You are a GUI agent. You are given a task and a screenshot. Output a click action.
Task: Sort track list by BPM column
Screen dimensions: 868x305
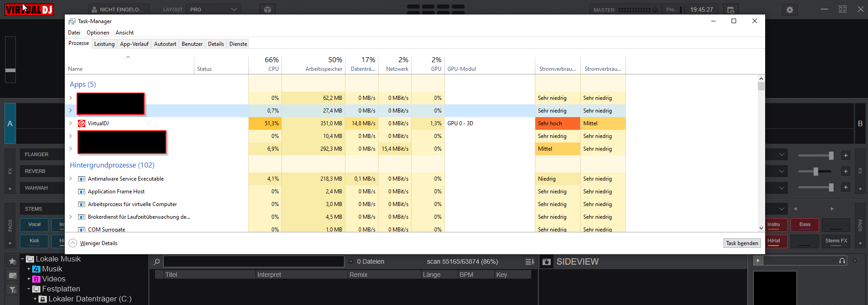[475, 275]
